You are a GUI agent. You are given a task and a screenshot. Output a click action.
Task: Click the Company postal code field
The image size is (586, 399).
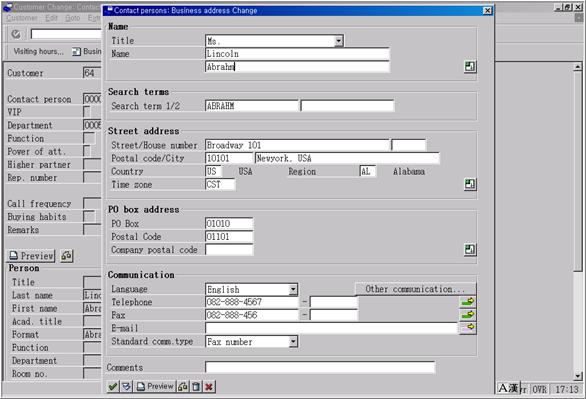pyautogui.click(x=229, y=250)
